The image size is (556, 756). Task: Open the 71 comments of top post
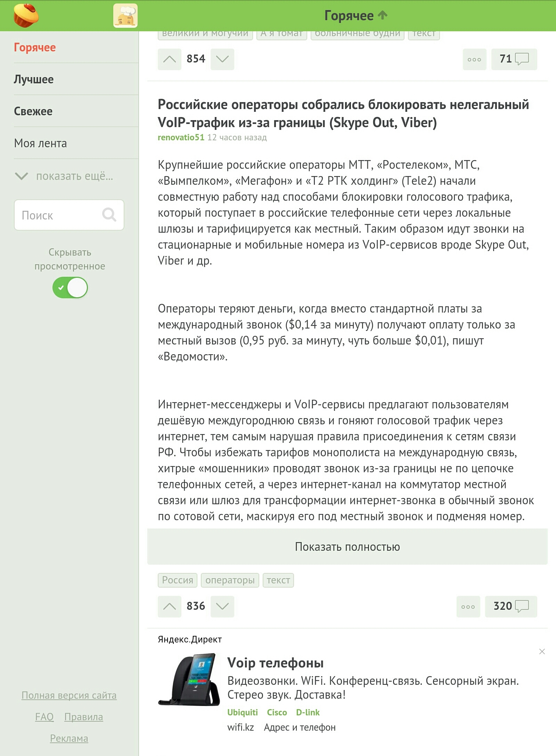click(514, 59)
